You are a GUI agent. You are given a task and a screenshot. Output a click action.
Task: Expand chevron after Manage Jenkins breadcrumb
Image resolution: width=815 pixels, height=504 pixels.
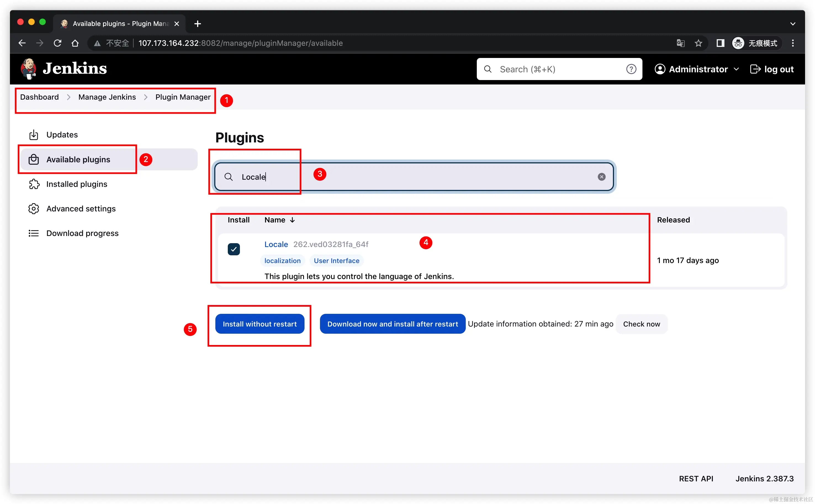click(x=146, y=97)
